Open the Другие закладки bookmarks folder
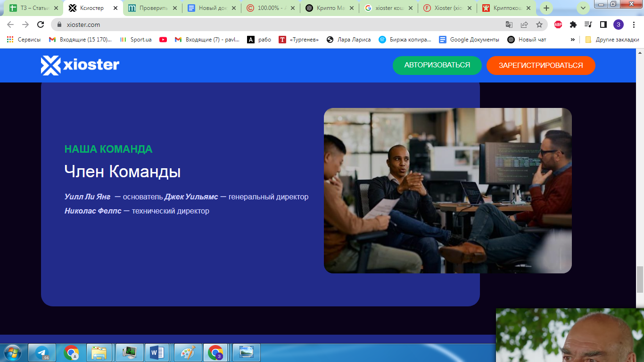This screenshot has width=644, height=362. coord(612,40)
